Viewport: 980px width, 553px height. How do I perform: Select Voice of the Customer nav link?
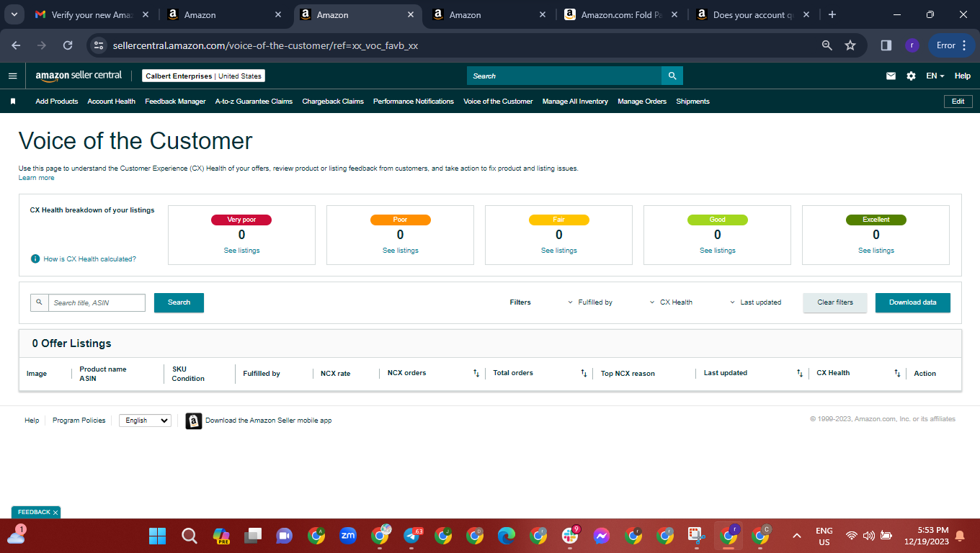[498, 102]
